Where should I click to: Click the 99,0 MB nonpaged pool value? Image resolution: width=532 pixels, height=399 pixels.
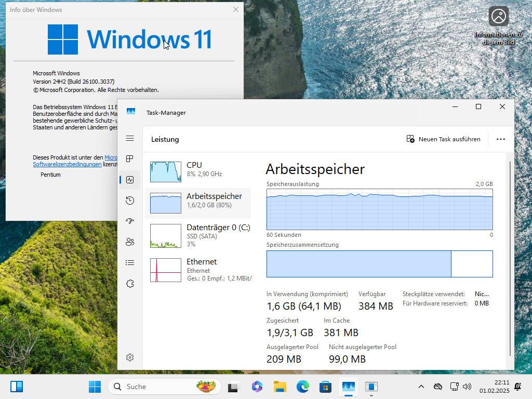tap(347, 359)
